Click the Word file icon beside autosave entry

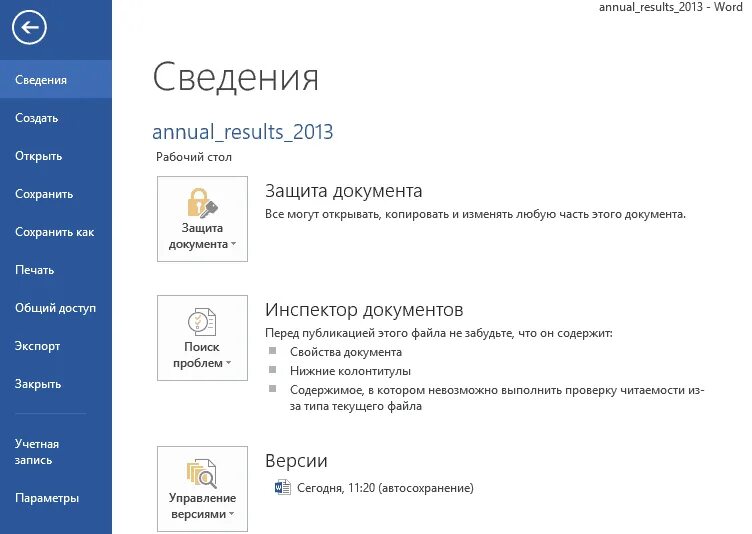(282, 487)
